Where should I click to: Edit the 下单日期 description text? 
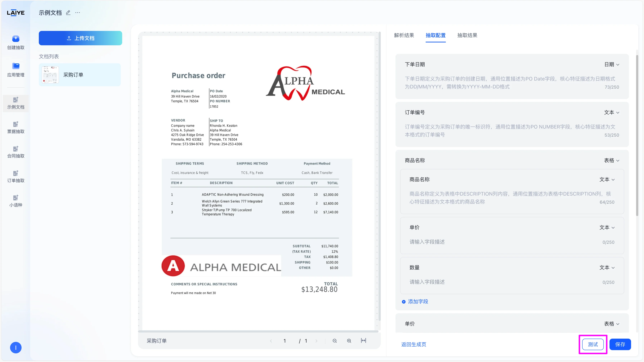point(510,83)
